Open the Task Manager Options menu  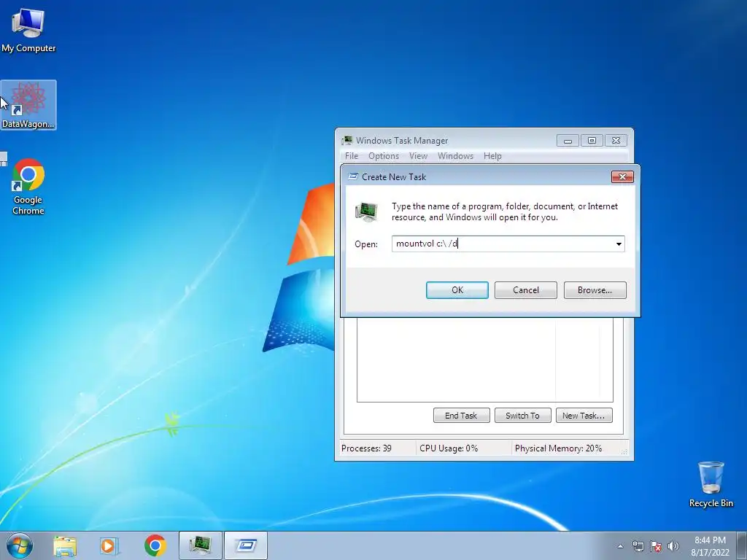(384, 156)
